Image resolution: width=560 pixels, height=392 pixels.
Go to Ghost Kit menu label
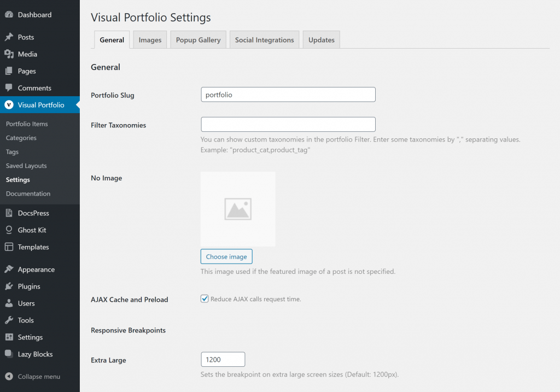coord(32,230)
